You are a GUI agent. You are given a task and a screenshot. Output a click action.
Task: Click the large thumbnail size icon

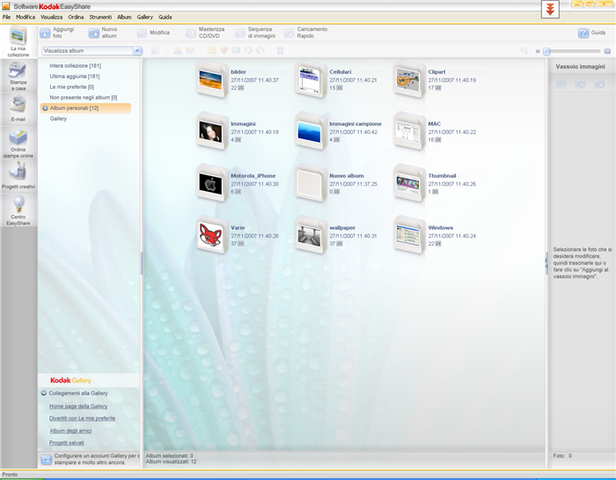coord(607,51)
